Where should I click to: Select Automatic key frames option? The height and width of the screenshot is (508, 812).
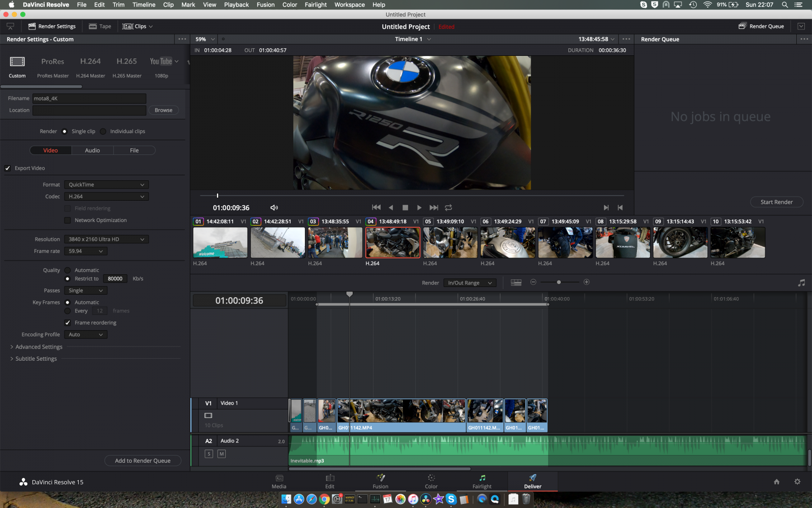(67, 303)
